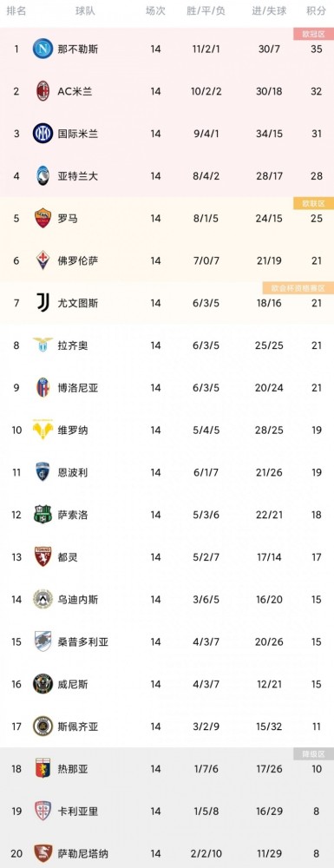Tap the Genoa club crest

[x=43, y=768]
